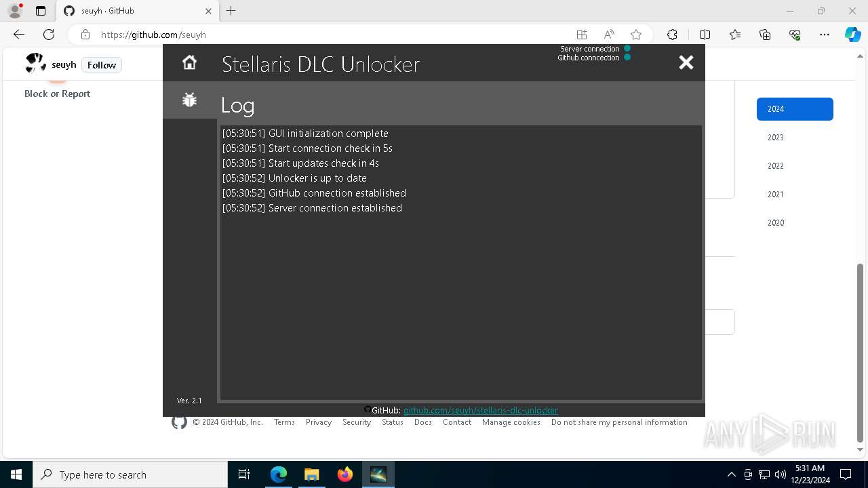This screenshot has height=488, width=868.
Task: Close the seuyh · GitHub tab
Action: pyautogui.click(x=208, y=11)
